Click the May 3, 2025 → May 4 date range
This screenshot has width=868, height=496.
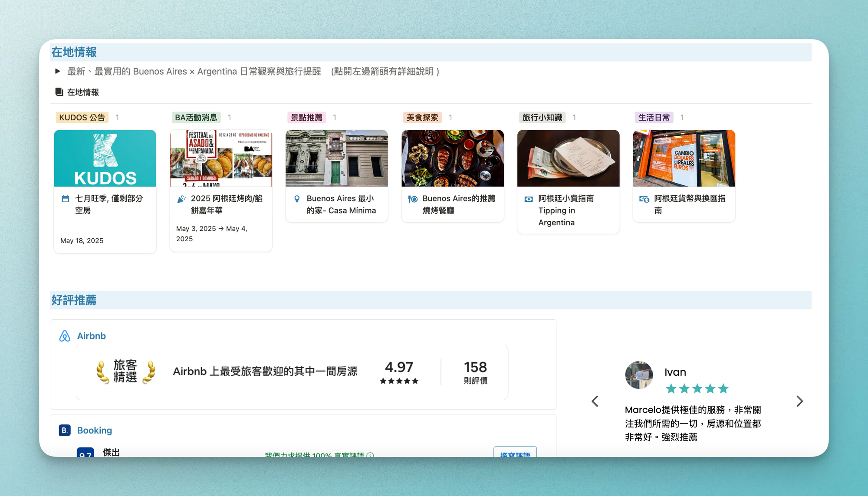click(x=212, y=234)
